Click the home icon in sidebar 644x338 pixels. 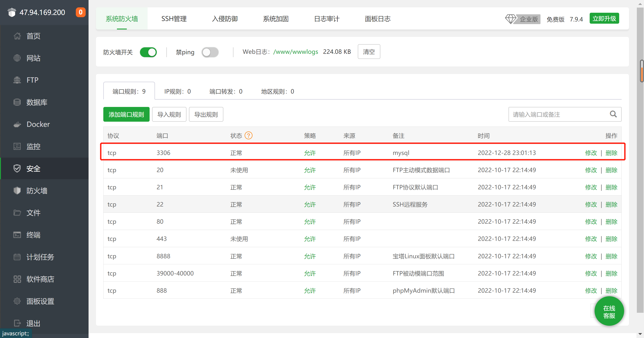point(17,36)
